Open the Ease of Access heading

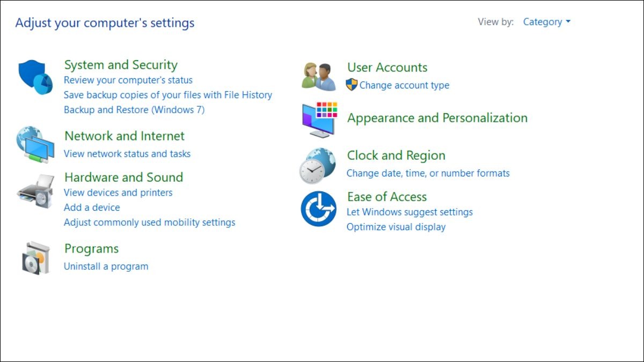coord(387,197)
